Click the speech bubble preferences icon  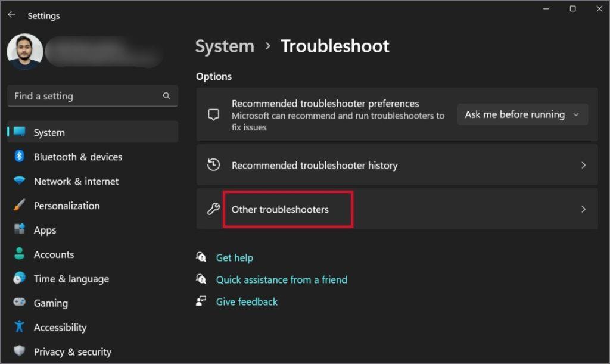tap(214, 115)
